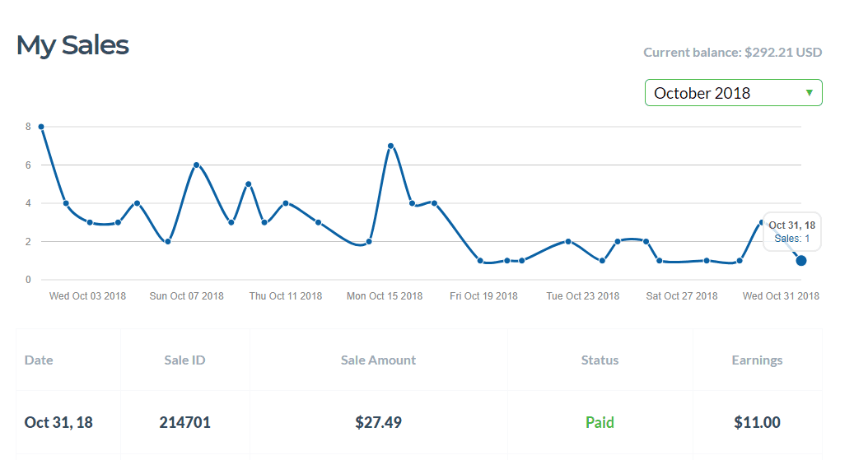Click the Wed Oct 03 2018 axis label
Screen dimensions: 868x460
87,295
